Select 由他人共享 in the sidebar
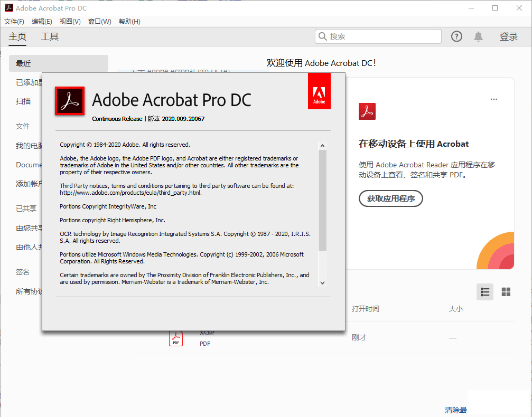The height and width of the screenshot is (417, 532). [x=29, y=247]
